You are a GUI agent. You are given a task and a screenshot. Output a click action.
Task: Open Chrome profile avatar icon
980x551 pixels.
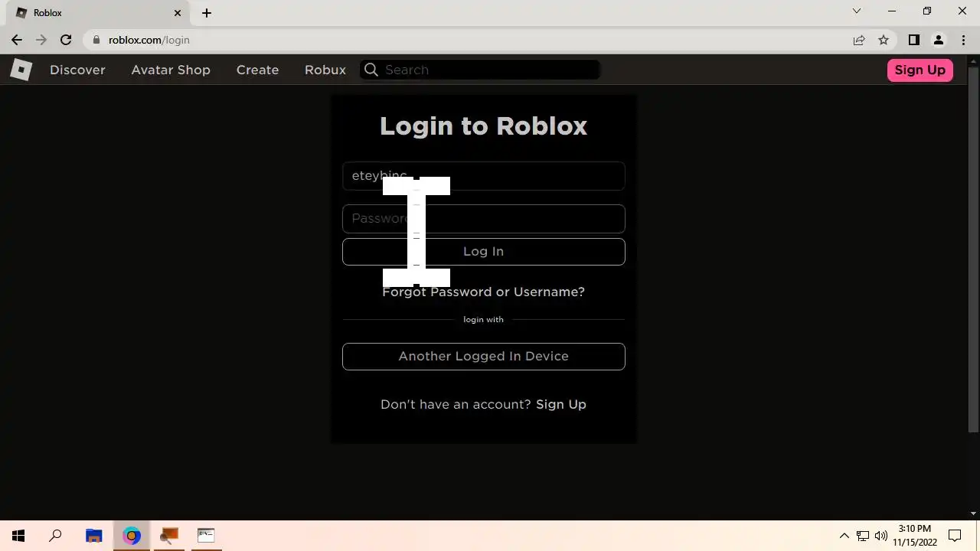(938, 40)
